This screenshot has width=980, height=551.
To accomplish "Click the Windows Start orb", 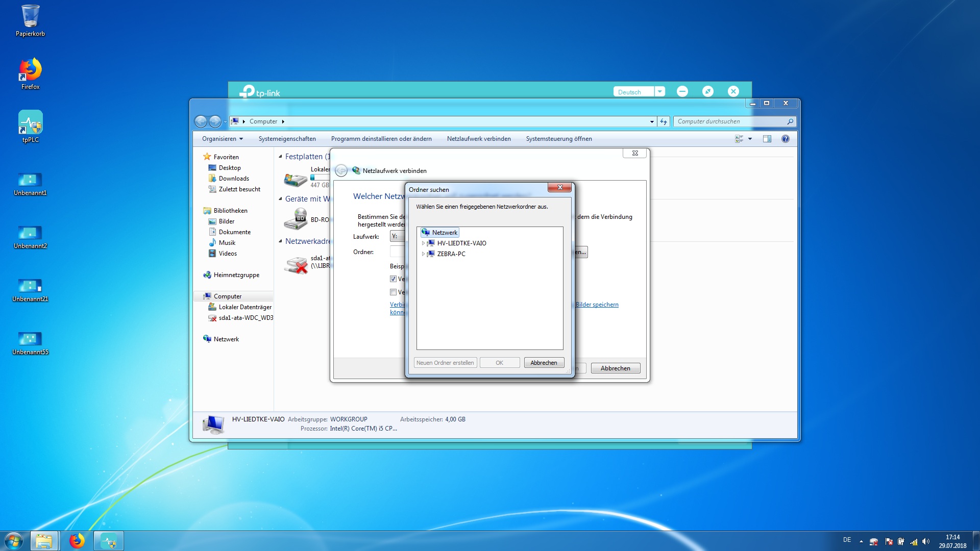I will click(x=14, y=541).
